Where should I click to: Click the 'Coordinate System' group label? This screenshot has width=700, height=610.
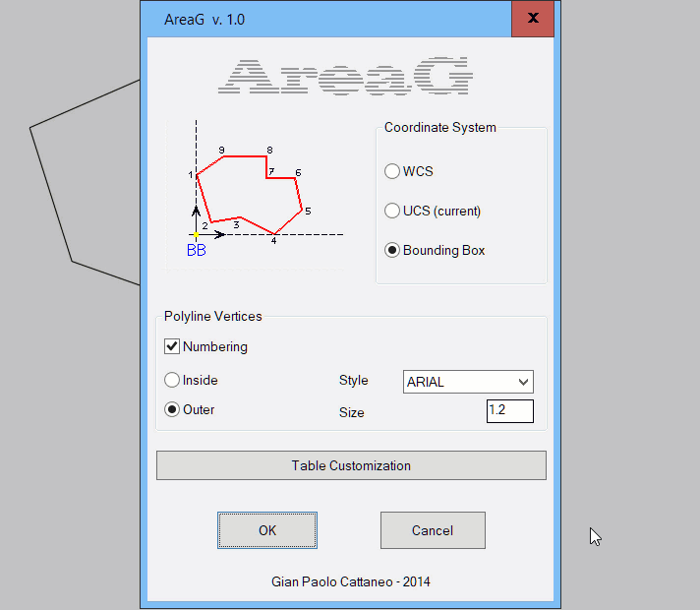[440, 127]
